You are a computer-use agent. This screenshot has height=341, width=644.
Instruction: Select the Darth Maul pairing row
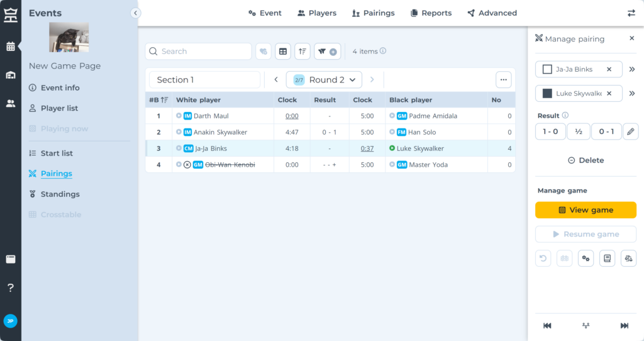(x=330, y=116)
